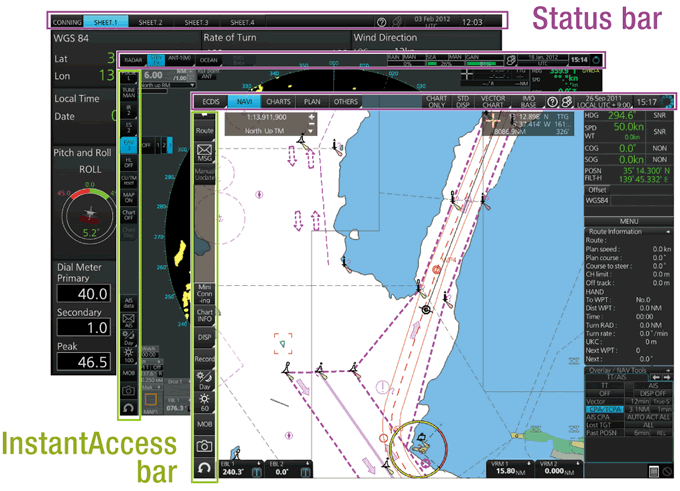This screenshot has height=491, width=680.
Task: Open help question mark icon in ECDIS status bar
Action: tap(552, 102)
